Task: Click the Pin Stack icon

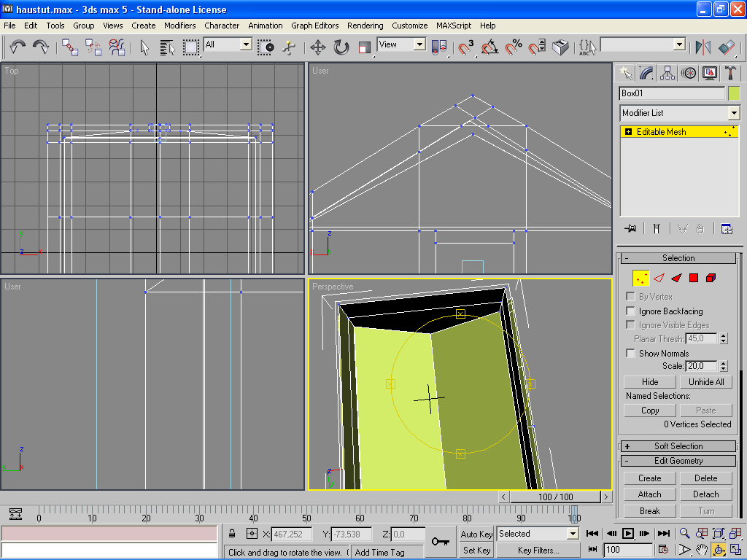Action: click(630, 228)
